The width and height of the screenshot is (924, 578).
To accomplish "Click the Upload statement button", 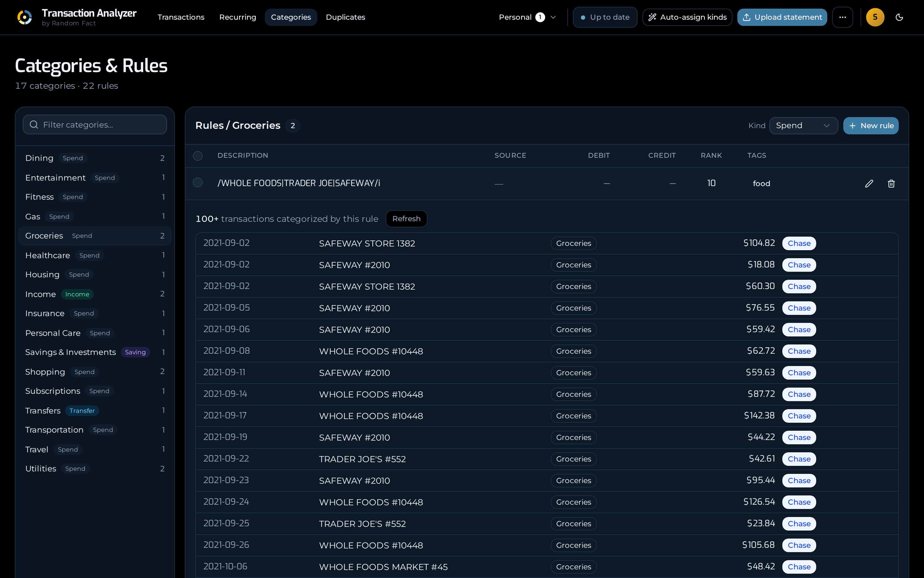I will tap(782, 17).
